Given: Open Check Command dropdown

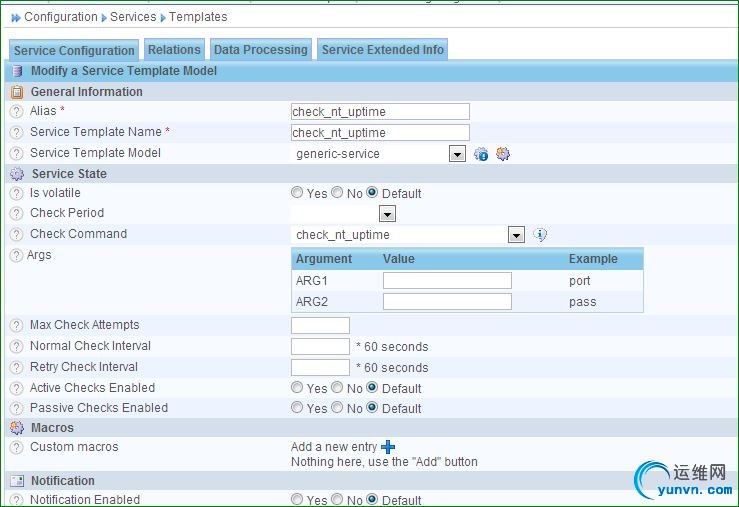Looking at the screenshot, I should [x=517, y=235].
